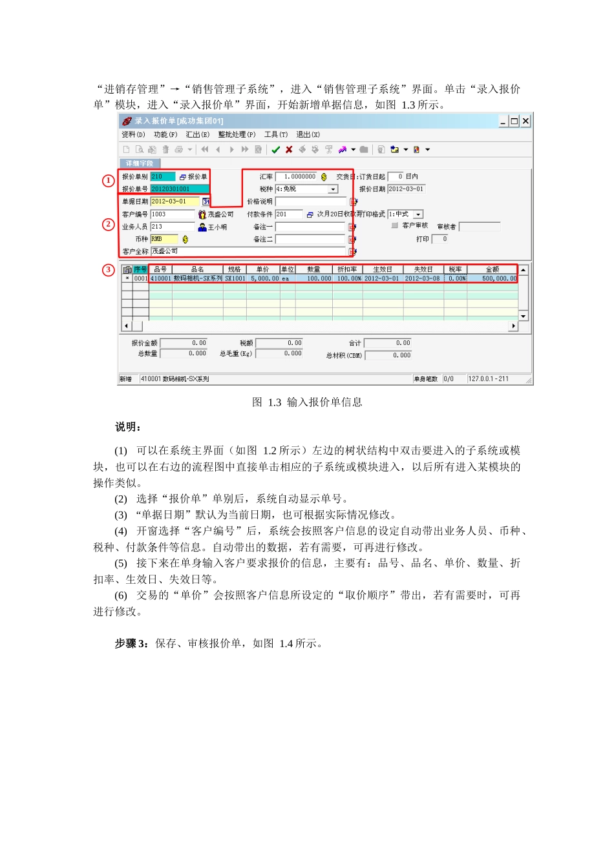Viewport: 614px width, 868px height.
Task: Click the 退出(X) menu
Action: [308, 134]
